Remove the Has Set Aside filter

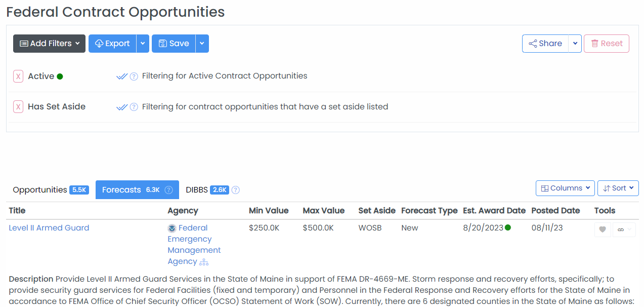pyautogui.click(x=18, y=107)
